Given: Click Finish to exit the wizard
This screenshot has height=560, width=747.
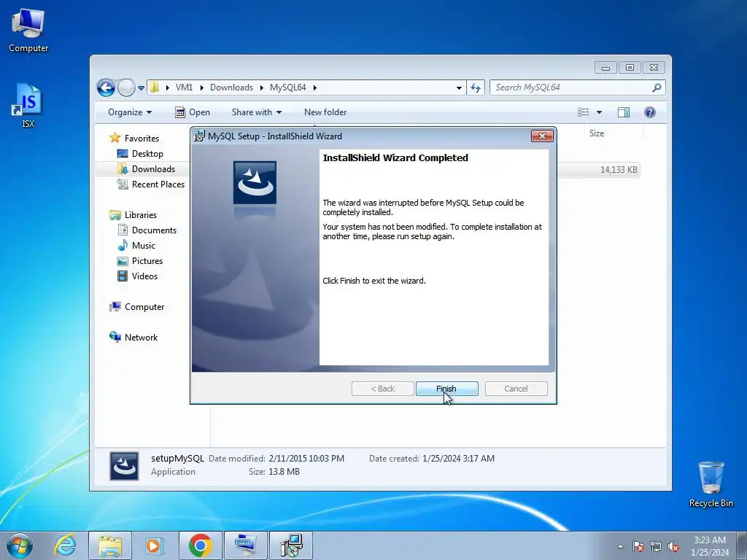Looking at the screenshot, I should [447, 389].
